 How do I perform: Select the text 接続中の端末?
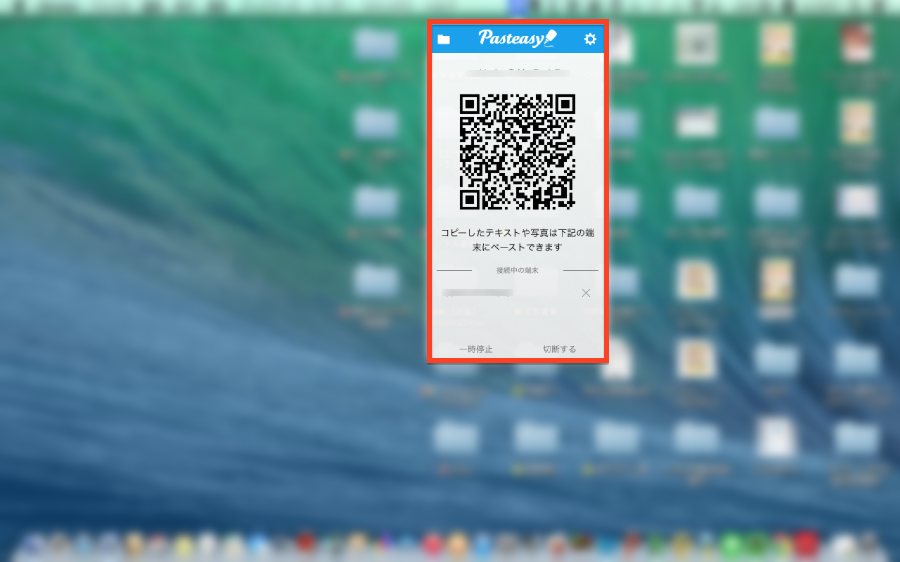(x=517, y=270)
